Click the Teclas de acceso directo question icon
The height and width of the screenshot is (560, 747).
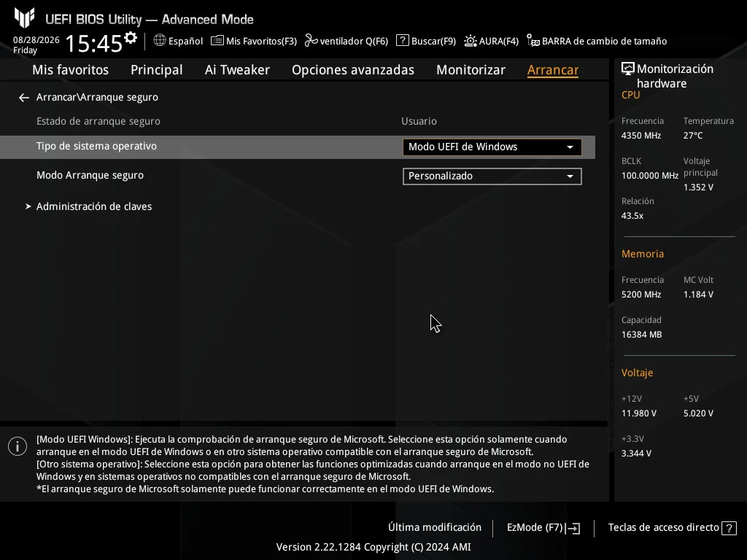click(729, 528)
